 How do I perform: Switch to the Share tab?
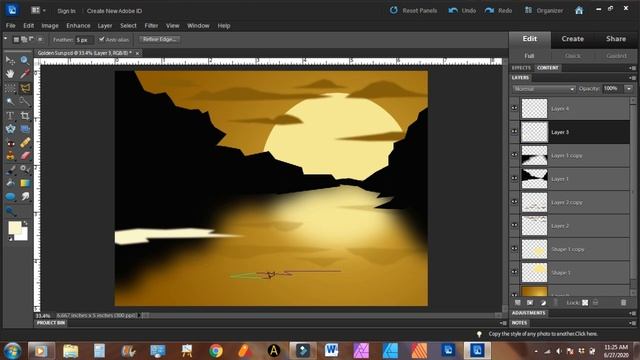(616, 39)
